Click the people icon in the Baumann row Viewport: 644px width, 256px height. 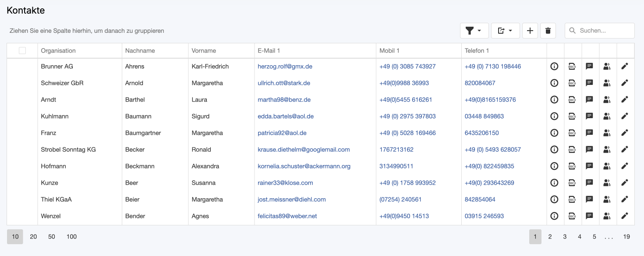click(x=607, y=116)
